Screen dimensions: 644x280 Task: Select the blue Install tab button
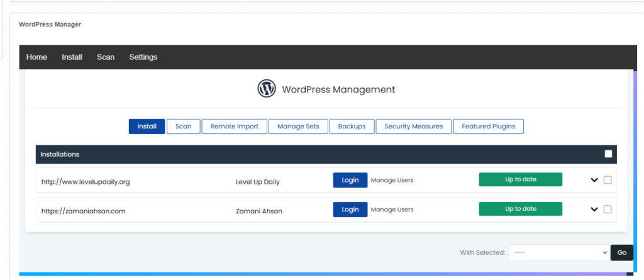(x=147, y=126)
